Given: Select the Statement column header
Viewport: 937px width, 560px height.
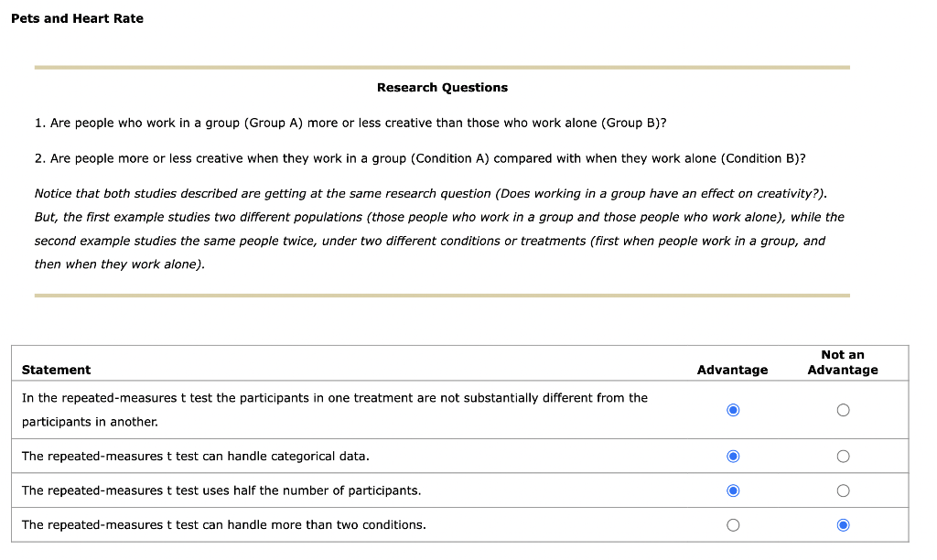Looking at the screenshot, I should pos(56,370).
